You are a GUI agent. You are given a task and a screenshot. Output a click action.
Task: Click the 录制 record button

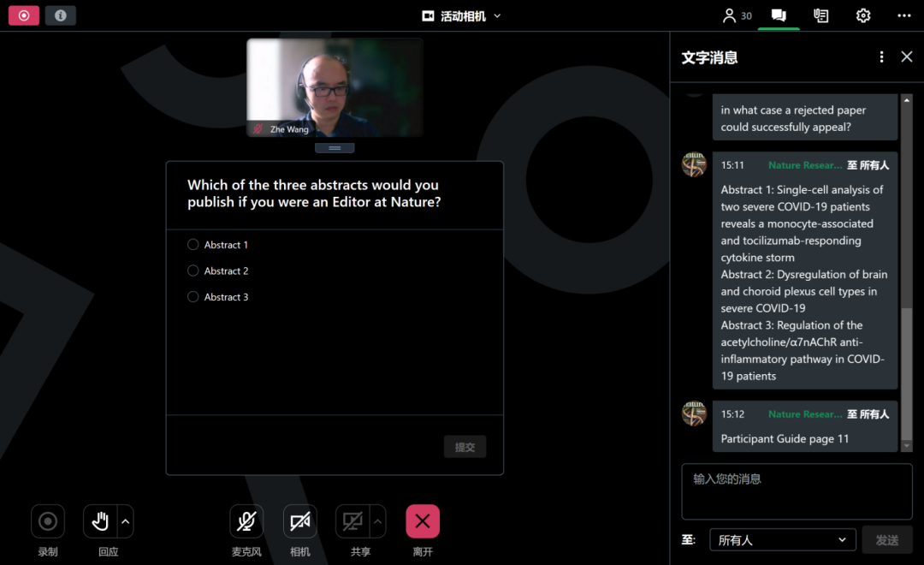coord(48,521)
